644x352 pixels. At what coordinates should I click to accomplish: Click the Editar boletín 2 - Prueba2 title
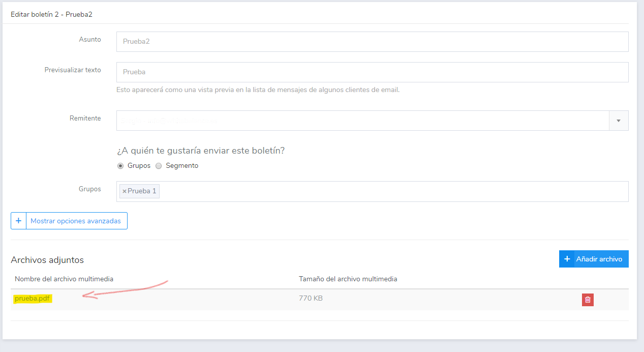[51, 14]
